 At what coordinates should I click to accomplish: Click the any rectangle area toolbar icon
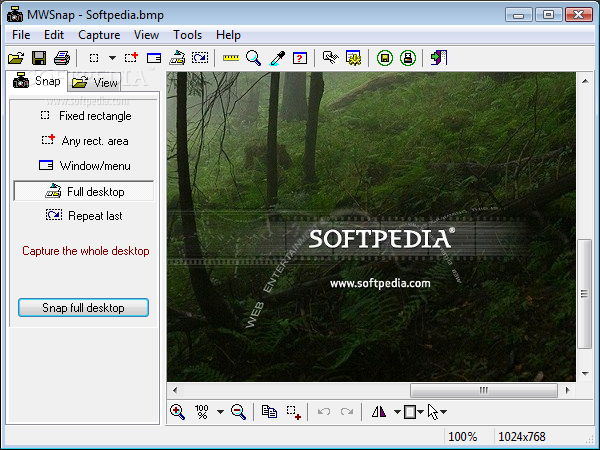click(131, 58)
